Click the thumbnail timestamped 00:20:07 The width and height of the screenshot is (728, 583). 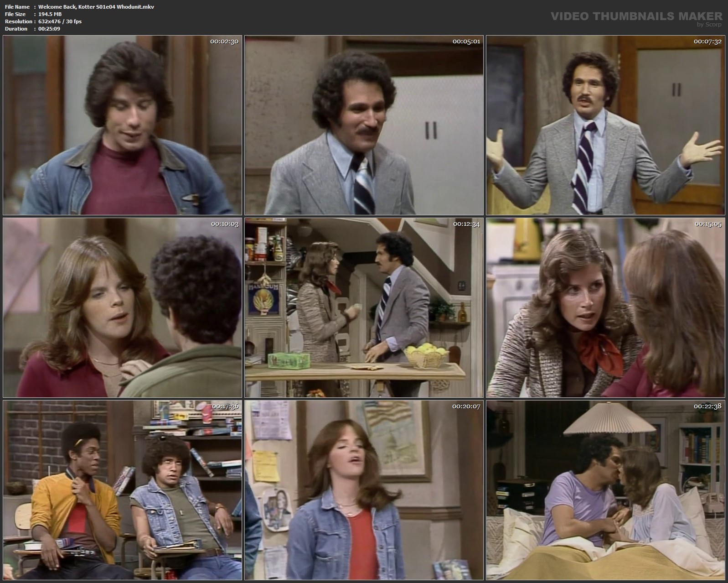tap(364, 490)
